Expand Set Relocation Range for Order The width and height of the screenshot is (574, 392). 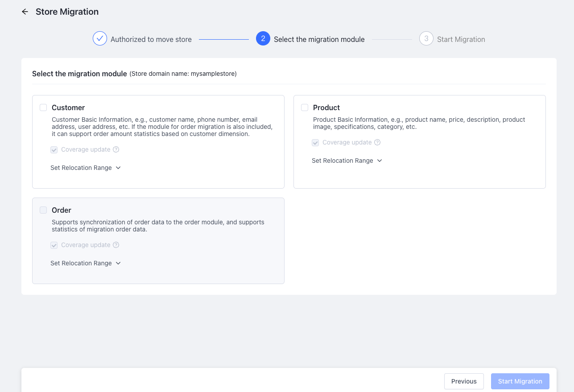coord(86,263)
